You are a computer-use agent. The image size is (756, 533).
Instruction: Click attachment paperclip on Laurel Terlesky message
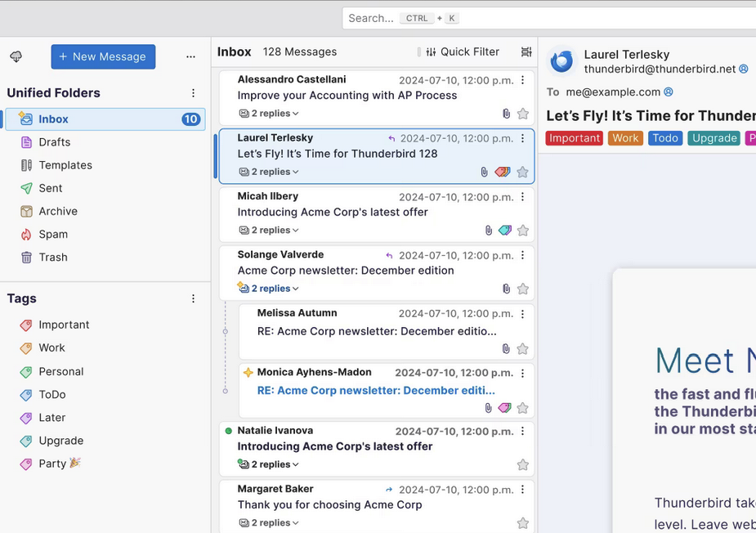point(484,172)
